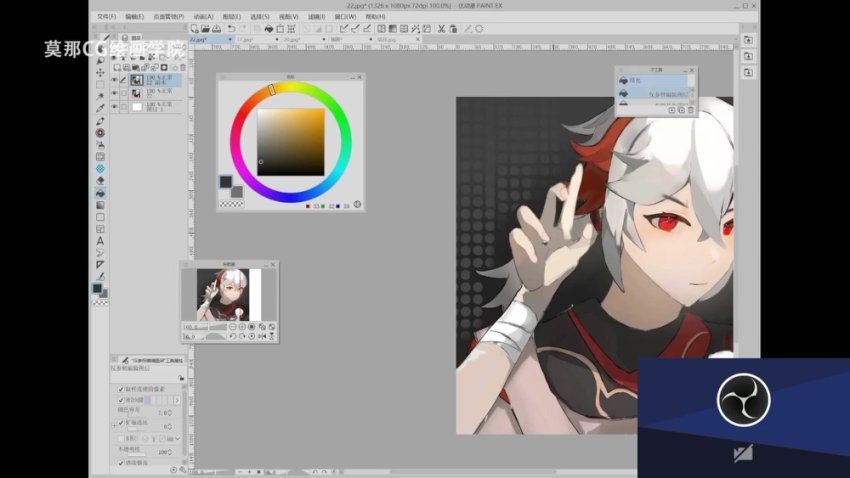Screen dimensions: 850x478
Task: Select the rectangle Selection tool
Action: point(100,85)
